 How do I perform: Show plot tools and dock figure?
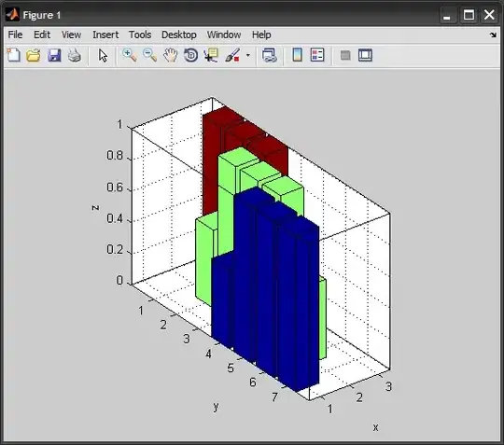click(366, 55)
